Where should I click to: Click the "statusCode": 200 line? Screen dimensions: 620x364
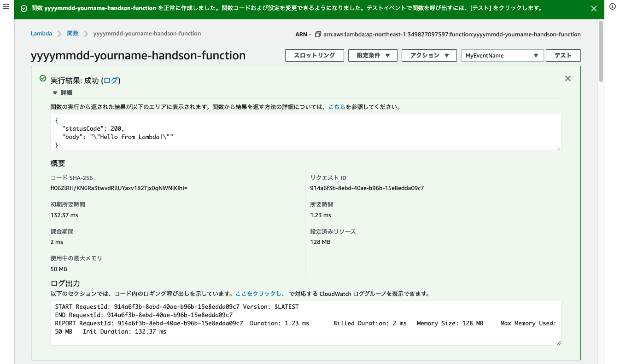coord(93,128)
